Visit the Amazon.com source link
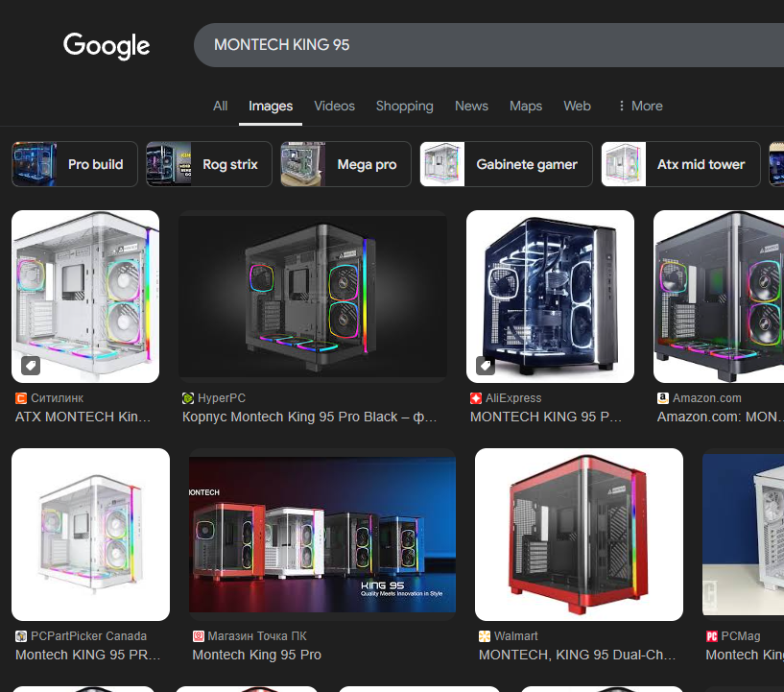Image resolution: width=784 pixels, height=692 pixels. coord(707,398)
